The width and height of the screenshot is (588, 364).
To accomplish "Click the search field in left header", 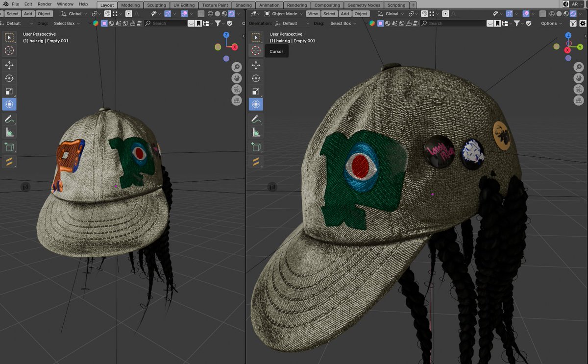I will pos(165,23).
